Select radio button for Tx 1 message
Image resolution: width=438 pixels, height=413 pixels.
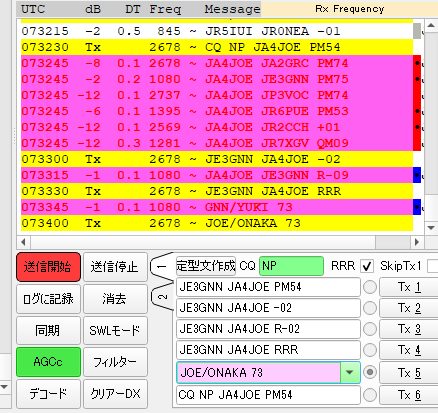click(x=370, y=287)
